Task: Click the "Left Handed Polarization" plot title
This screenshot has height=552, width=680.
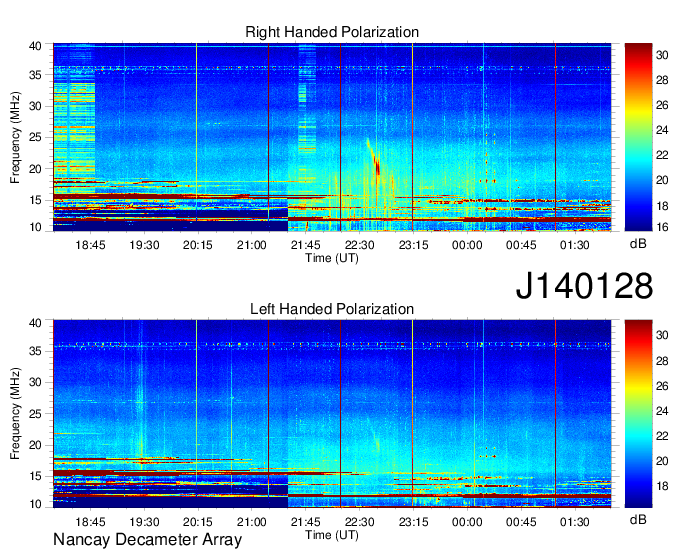Action: 332,309
